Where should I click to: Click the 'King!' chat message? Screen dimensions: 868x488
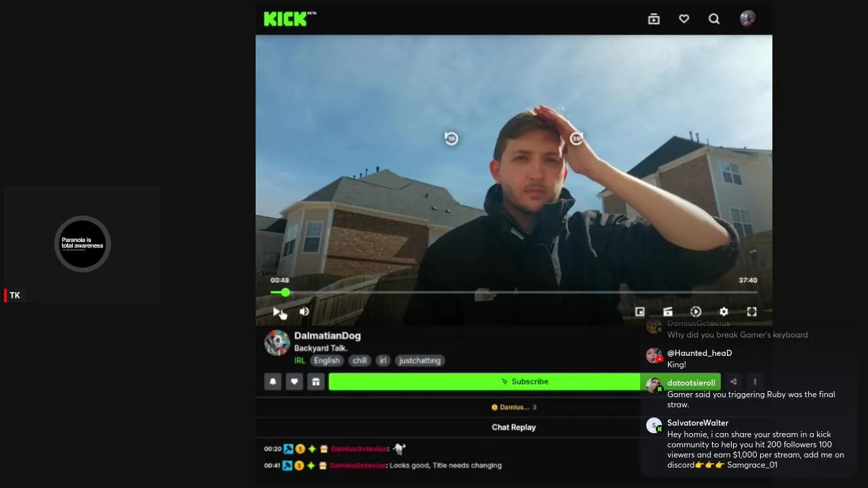pos(676,365)
